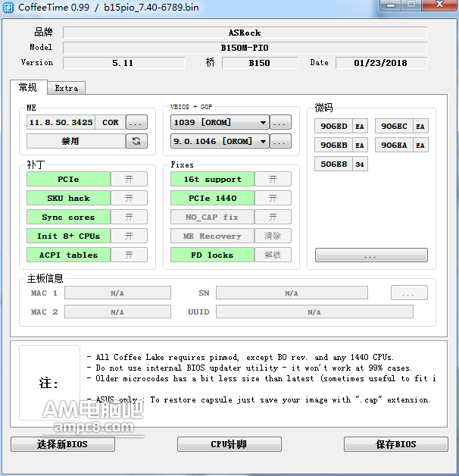Toggle the Init 8+ CPUs 开 button
Viewport: 459px width, 476px height.
(x=129, y=236)
